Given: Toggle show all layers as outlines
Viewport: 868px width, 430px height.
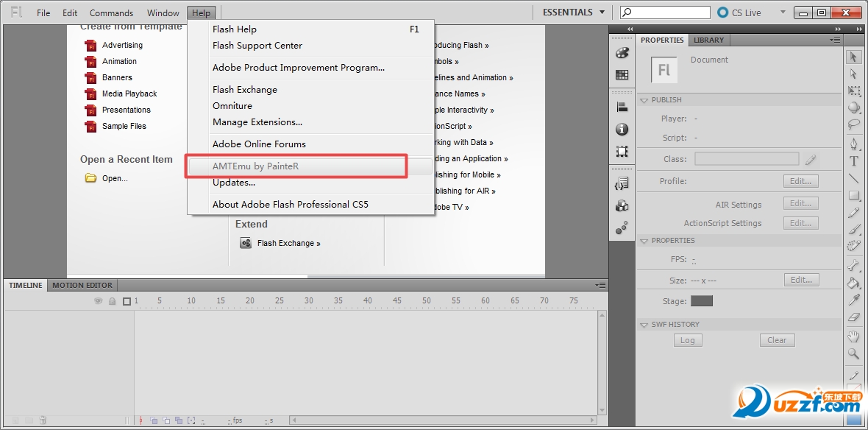Looking at the screenshot, I should coord(127,301).
